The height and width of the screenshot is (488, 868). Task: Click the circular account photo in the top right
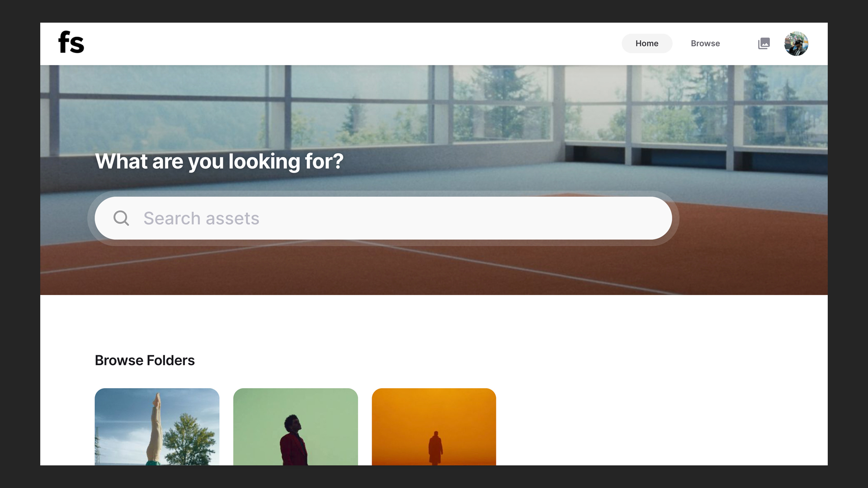coord(796,43)
